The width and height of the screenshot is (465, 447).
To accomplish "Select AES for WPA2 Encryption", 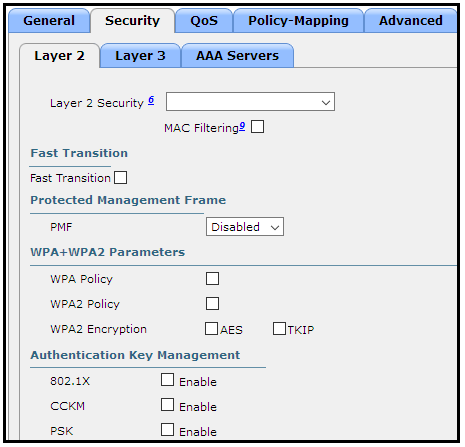I will pyautogui.click(x=211, y=328).
